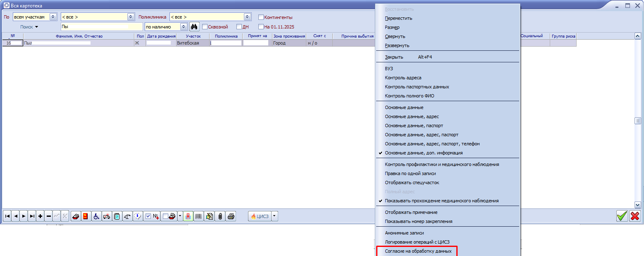Select 'Согласие на обработку данных' menu item
This screenshot has height=256, width=644.
[x=418, y=251]
